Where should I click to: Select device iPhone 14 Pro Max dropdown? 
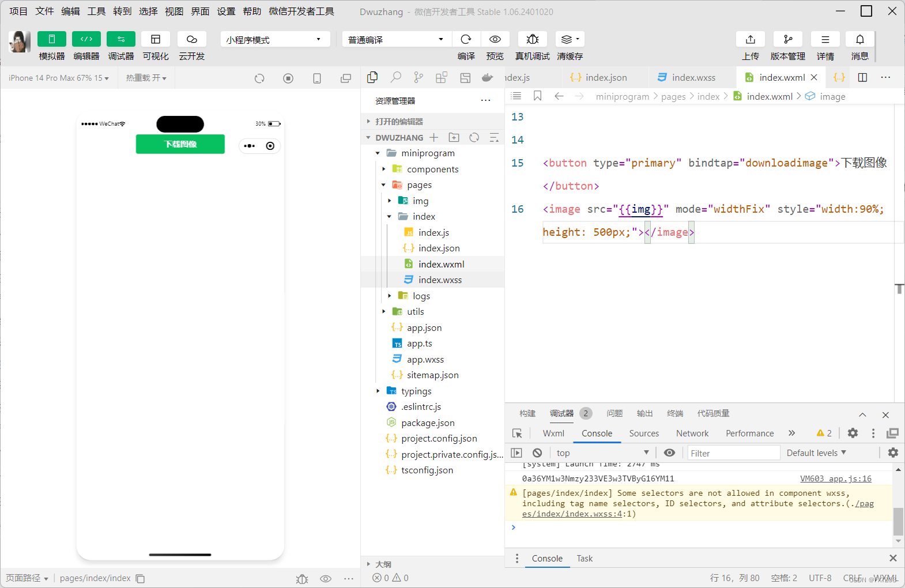tap(59, 78)
